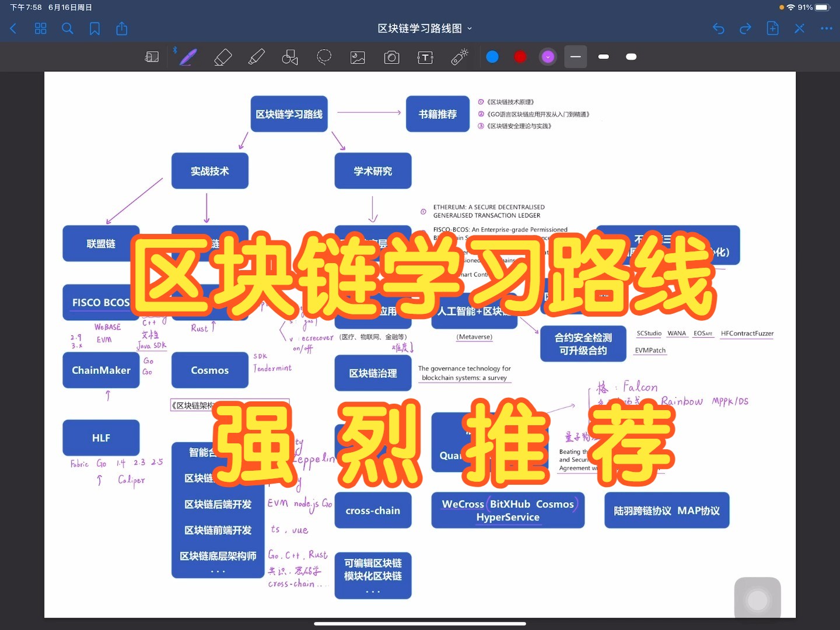Tap the 陆羽跨链协议 MAP协议 node
840x630 pixels.
(667, 510)
